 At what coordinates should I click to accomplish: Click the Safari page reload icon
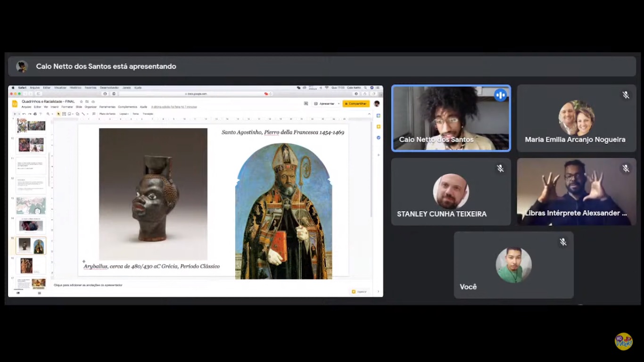coord(270,94)
